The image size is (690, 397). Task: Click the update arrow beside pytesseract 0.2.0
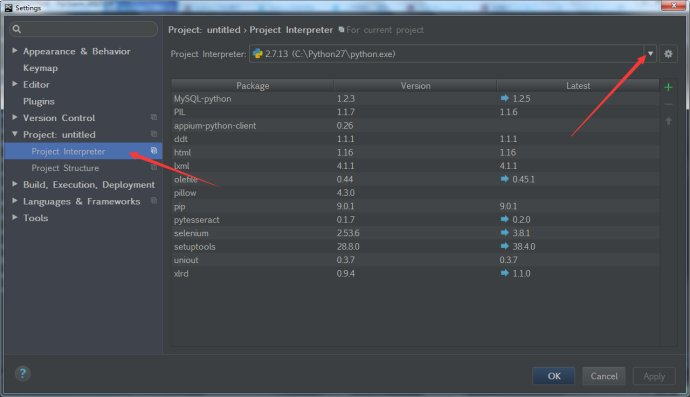[x=504, y=219]
